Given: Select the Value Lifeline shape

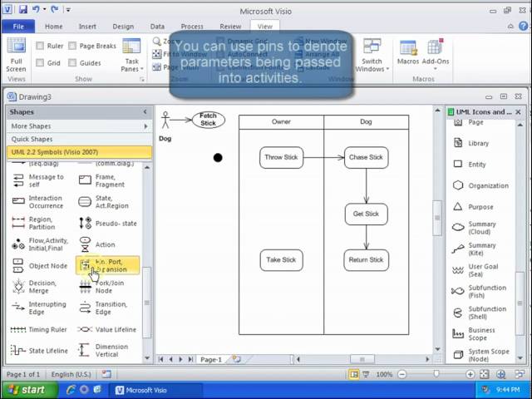Looking at the screenshot, I should tap(107, 329).
